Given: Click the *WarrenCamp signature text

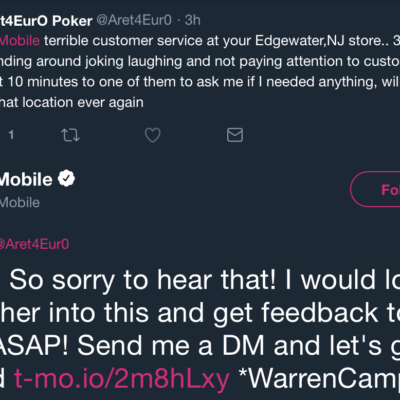Looking at the screenshot, I should (319, 378).
